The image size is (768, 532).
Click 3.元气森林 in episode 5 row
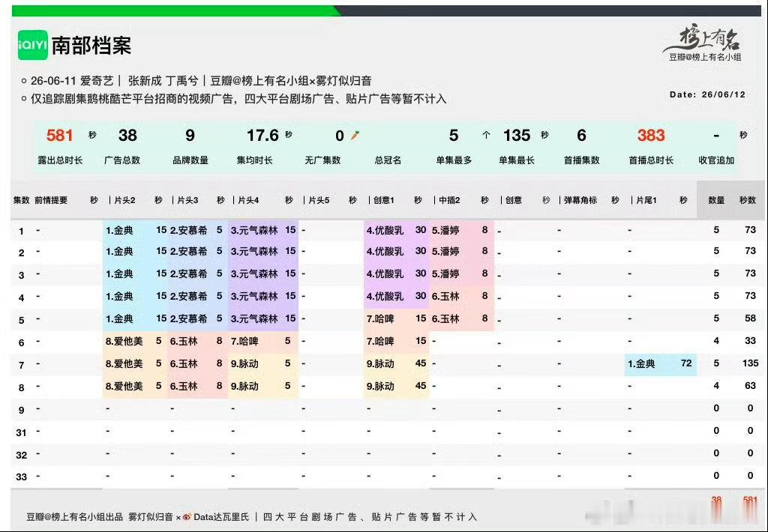pyautogui.click(x=254, y=318)
